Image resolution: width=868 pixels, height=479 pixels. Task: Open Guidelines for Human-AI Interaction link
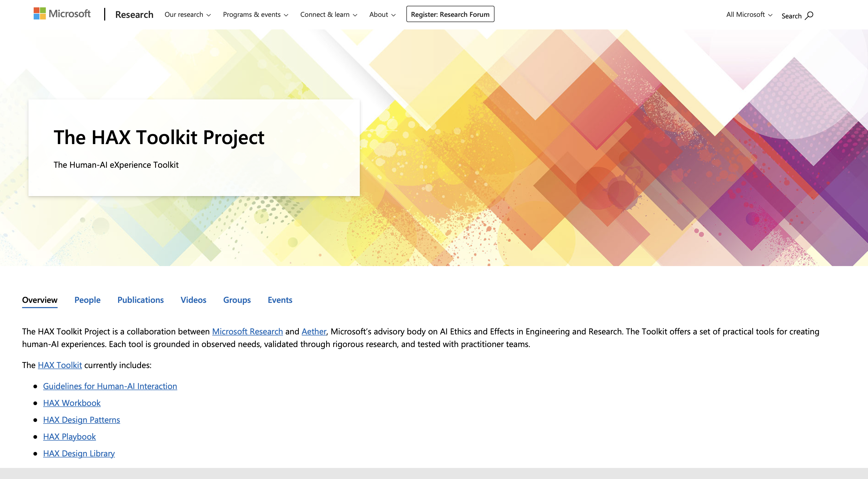[110, 386]
